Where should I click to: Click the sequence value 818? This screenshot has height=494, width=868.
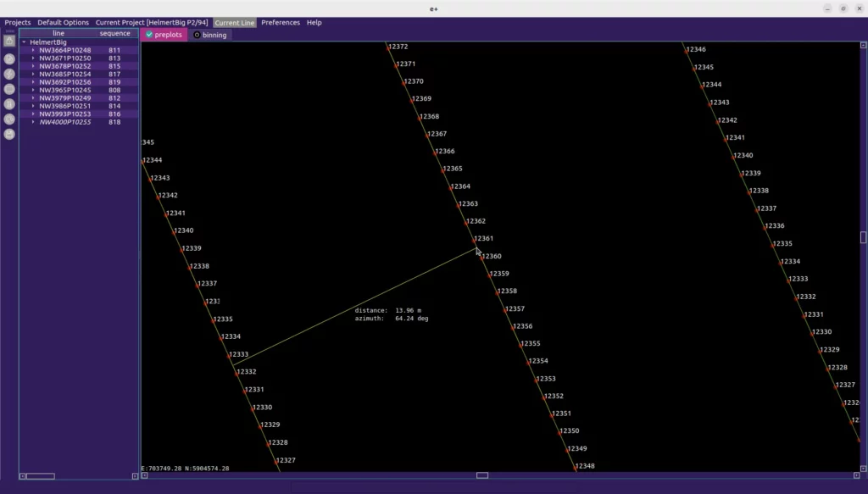[114, 122]
